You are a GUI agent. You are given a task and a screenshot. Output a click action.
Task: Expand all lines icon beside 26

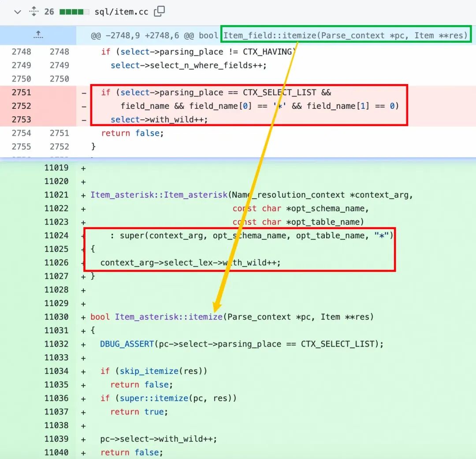33,11
